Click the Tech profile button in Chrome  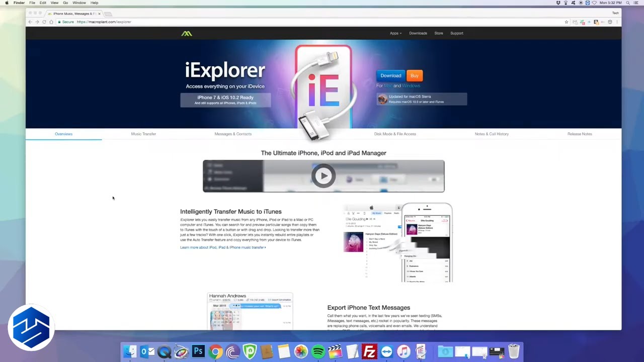[x=615, y=13]
